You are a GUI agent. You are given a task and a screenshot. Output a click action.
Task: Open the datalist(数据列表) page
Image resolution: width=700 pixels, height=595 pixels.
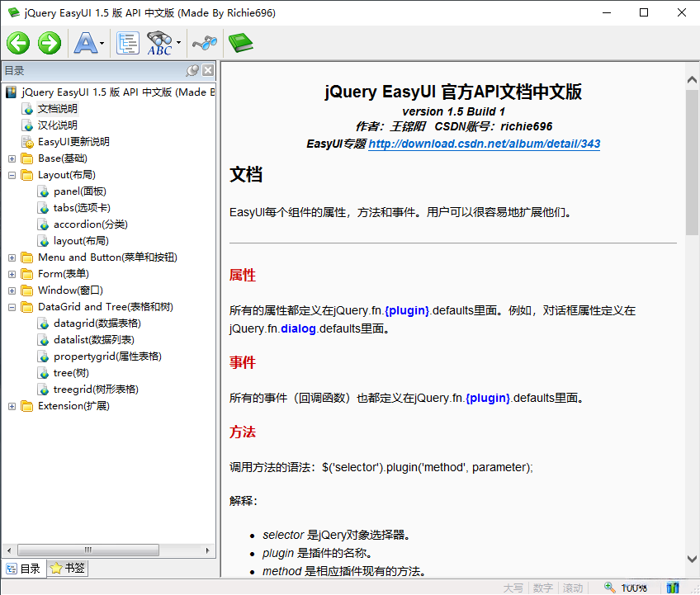[94, 340]
